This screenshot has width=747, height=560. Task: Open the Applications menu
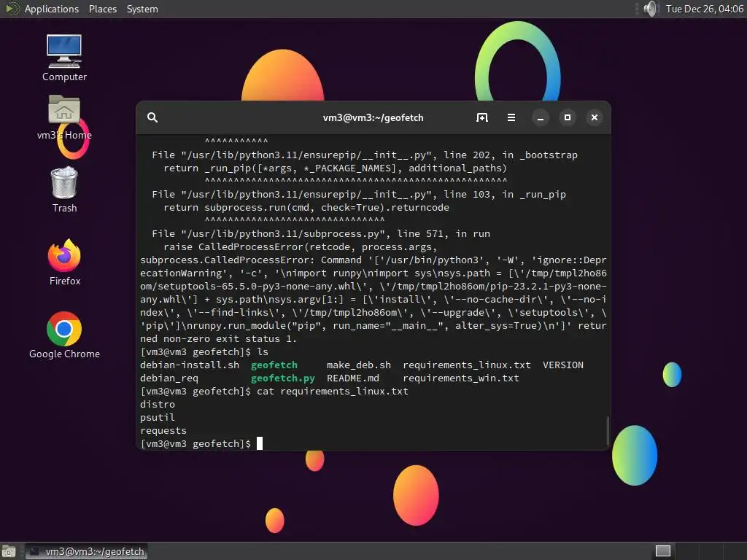click(52, 9)
